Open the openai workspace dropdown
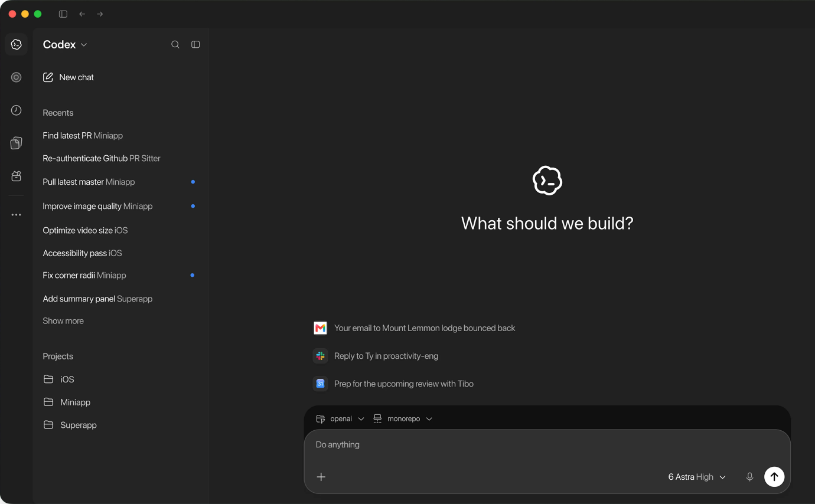 point(340,418)
